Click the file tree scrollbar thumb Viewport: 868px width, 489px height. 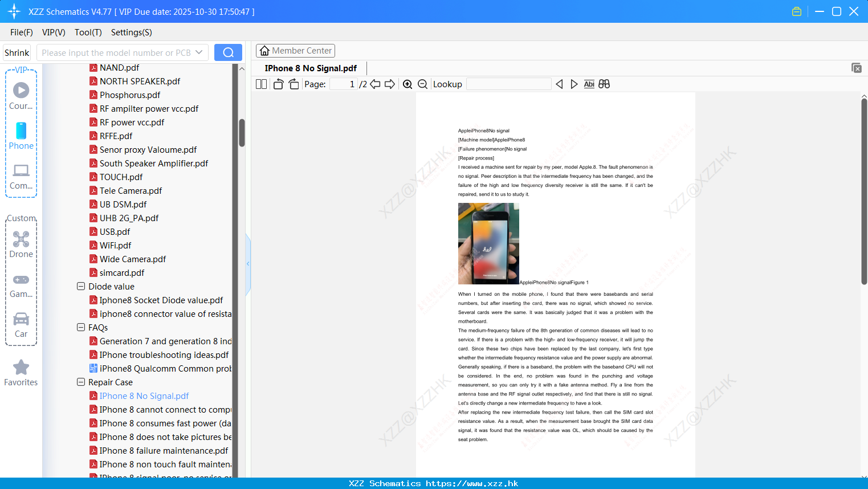click(242, 133)
